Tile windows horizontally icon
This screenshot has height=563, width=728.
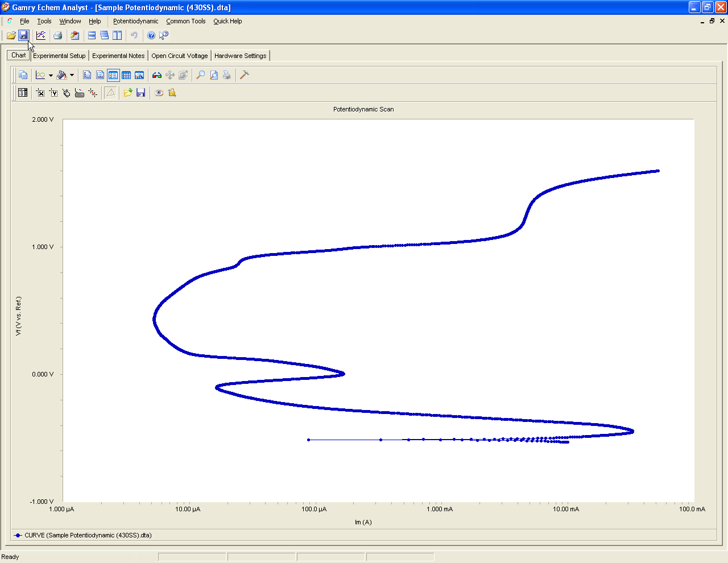[92, 35]
